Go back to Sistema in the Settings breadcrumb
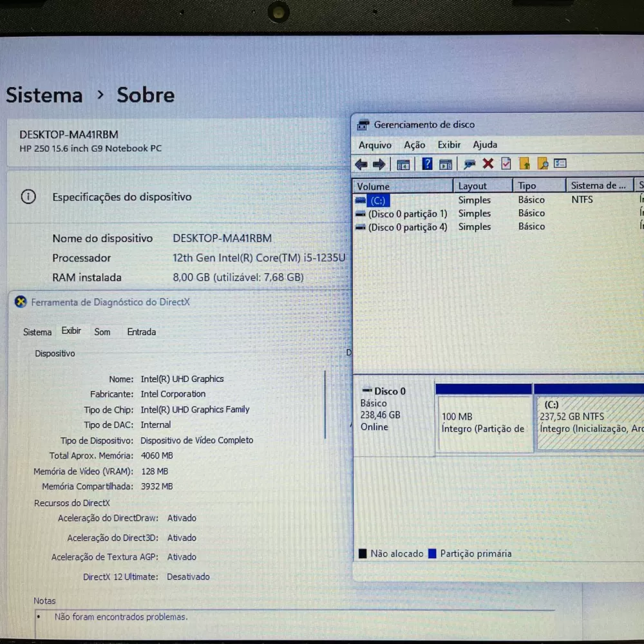 tap(44, 95)
